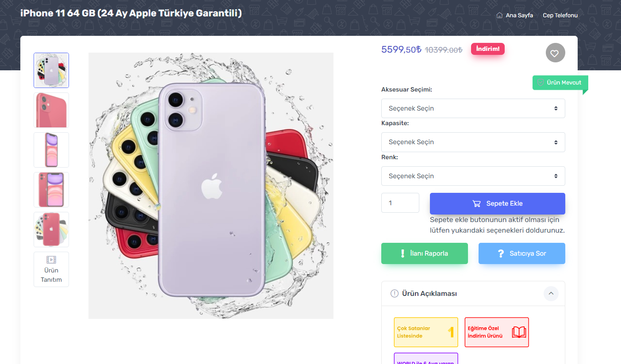Click the heart favorite icon
Image resolution: width=621 pixels, height=364 pixels.
click(555, 53)
